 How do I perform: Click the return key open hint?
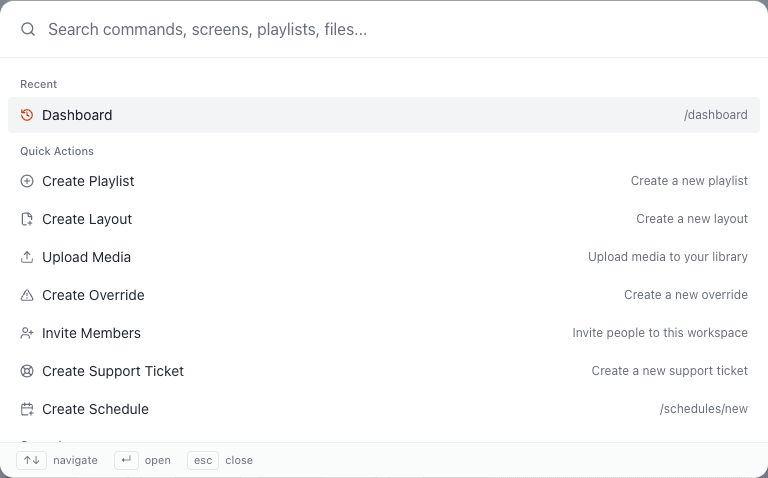coord(126,460)
